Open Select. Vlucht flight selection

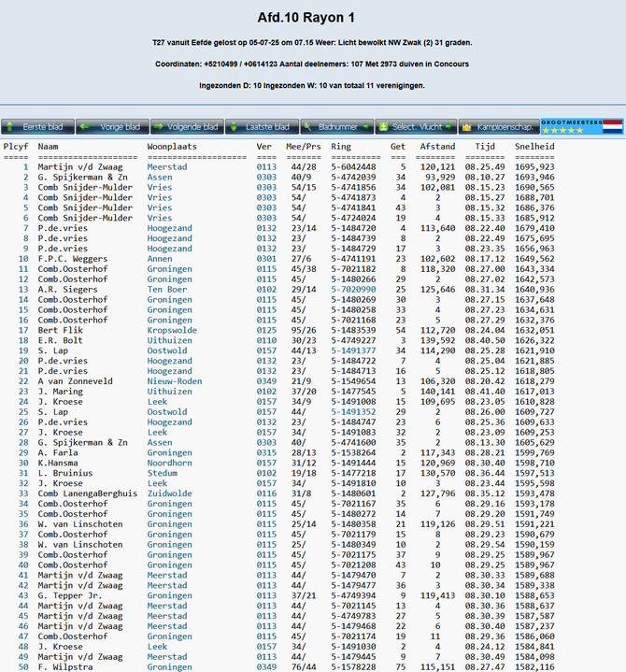pos(416,127)
